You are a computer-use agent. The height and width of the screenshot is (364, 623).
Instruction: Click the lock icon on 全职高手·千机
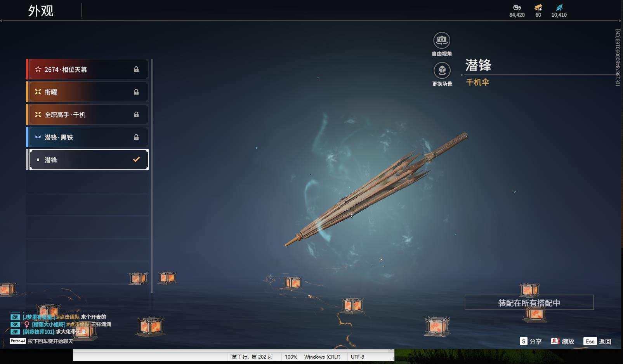[136, 114]
